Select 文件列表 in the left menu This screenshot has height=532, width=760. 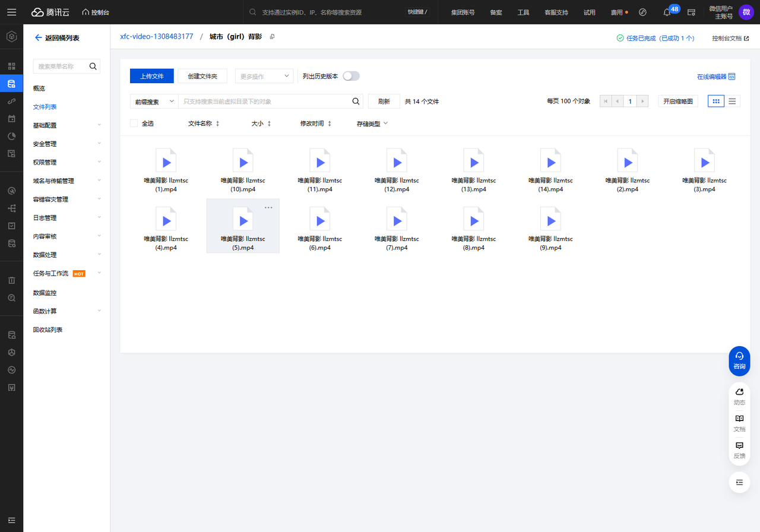45,107
